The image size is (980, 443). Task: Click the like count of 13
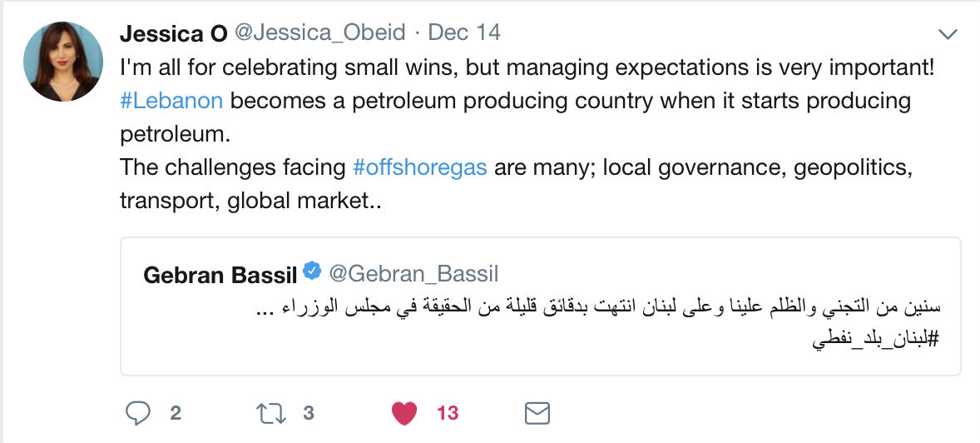tap(448, 412)
